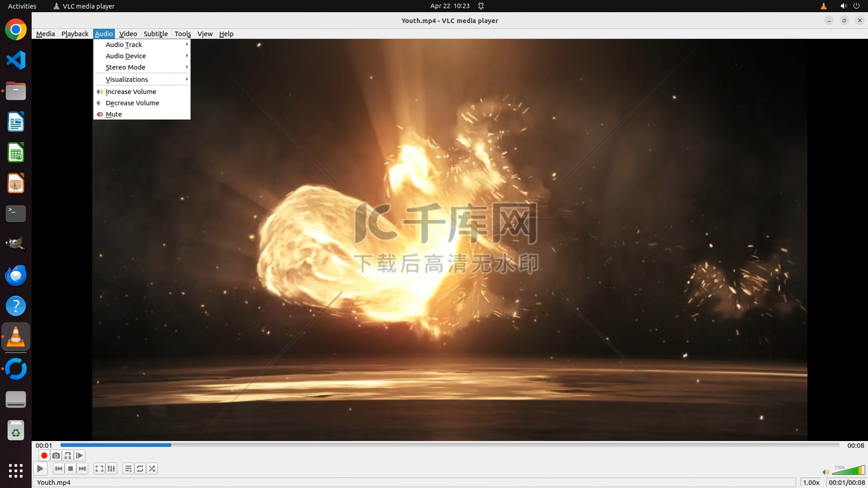Click Increase Volume menu entry
The width and height of the screenshot is (868, 488).
(x=131, y=92)
